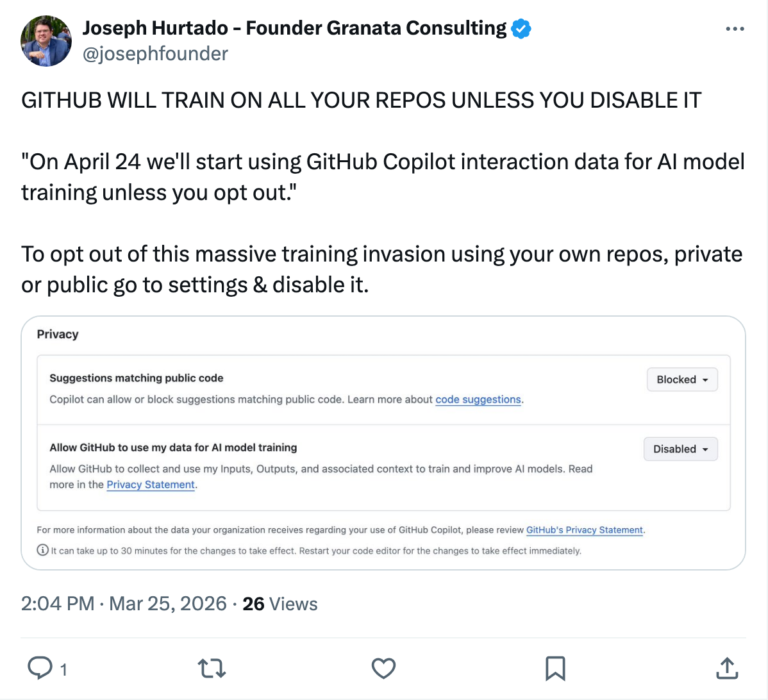Like the tweet via heart icon

[x=383, y=668]
